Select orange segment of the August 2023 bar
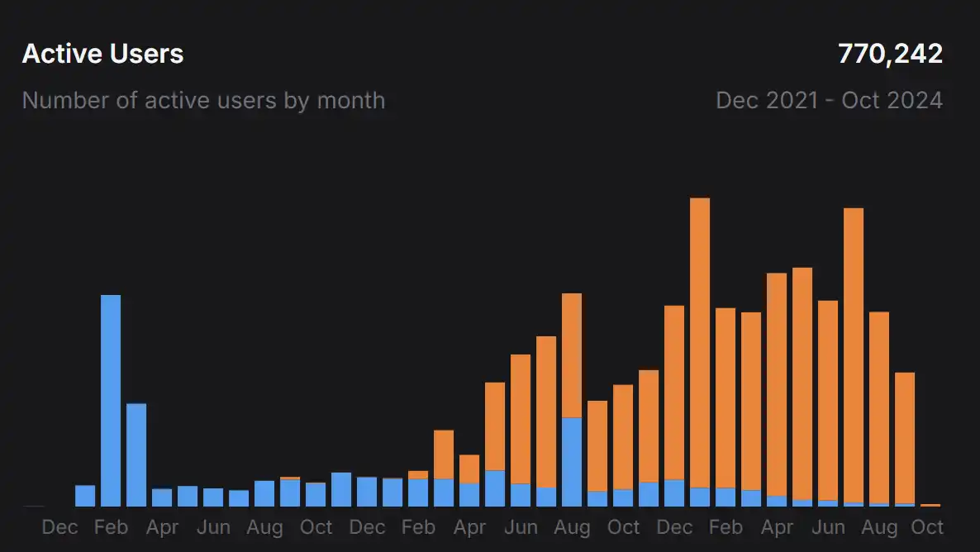 (x=572, y=355)
